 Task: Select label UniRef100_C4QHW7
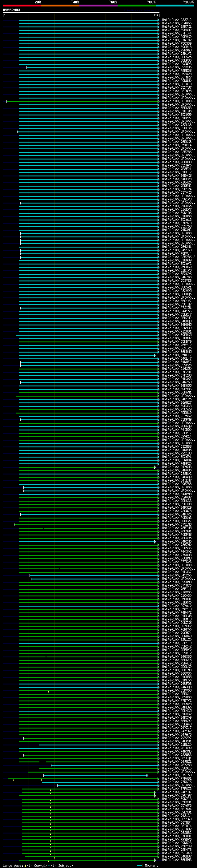pyautogui.click(x=177, y=857)
